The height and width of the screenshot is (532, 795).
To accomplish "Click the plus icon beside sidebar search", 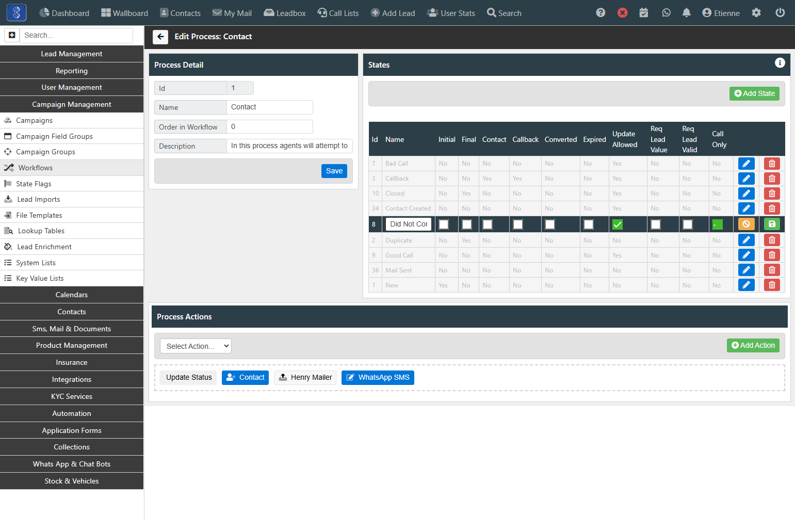I will pos(12,35).
